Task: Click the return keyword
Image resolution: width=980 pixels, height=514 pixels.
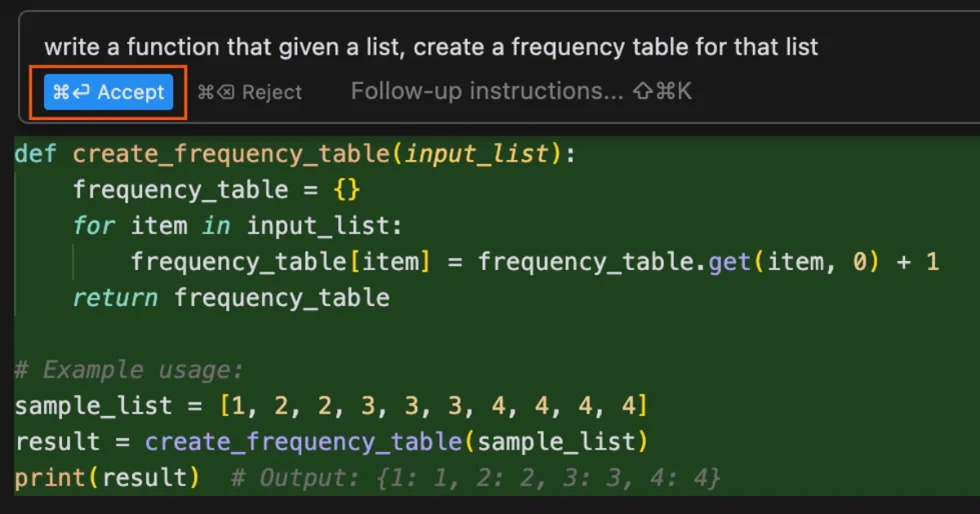Action: [115, 298]
